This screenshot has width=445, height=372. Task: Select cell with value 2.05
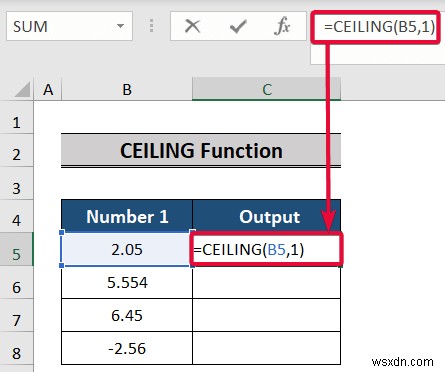pyautogui.click(x=127, y=249)
